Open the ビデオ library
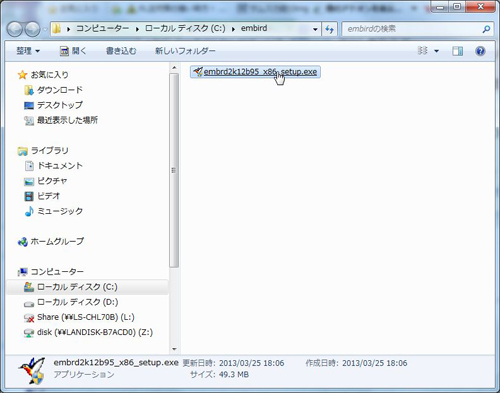The height and width of the screenshot is (393, 500). 48,196
